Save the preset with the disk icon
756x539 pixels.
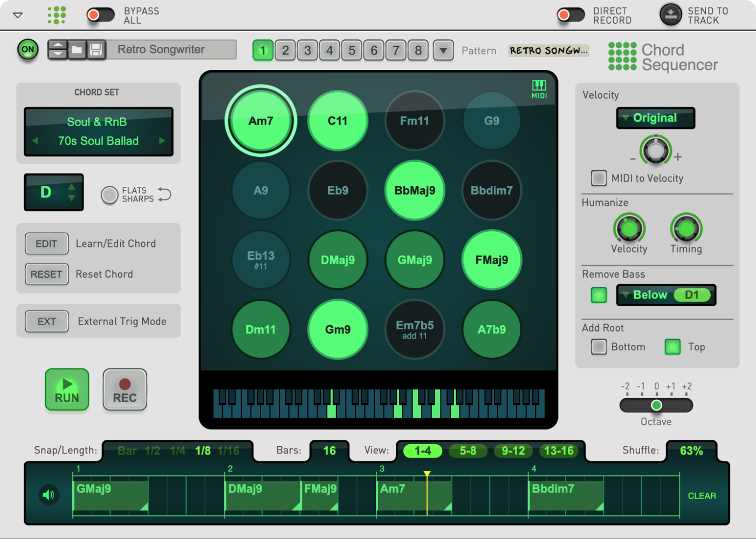[x=97, y=50]
